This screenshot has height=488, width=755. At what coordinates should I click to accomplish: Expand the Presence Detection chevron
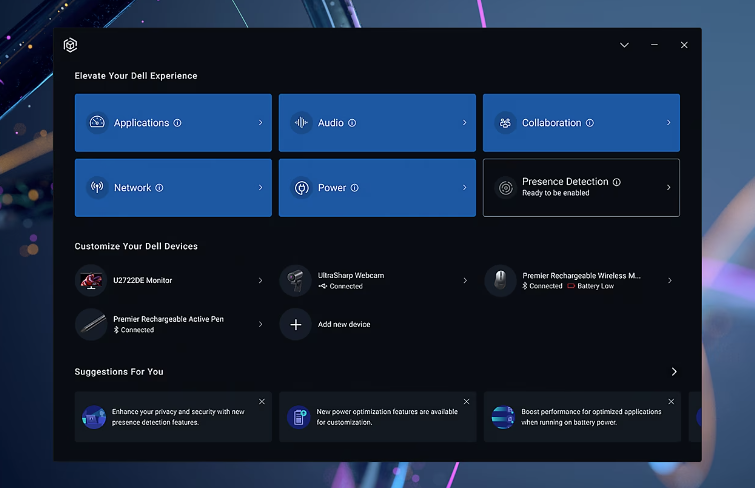[669, 187]
